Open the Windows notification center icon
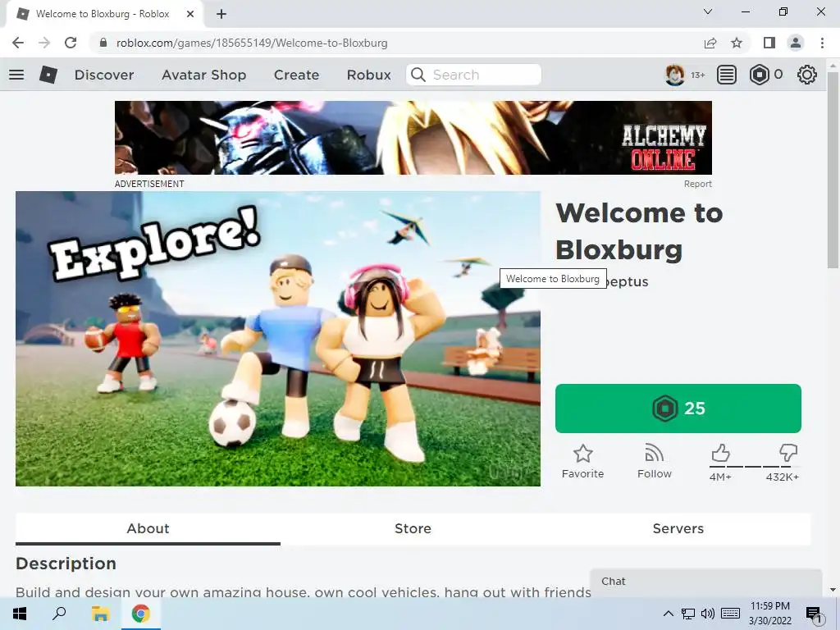The height and width of the screenshot is (630, 840). point(813,614)
